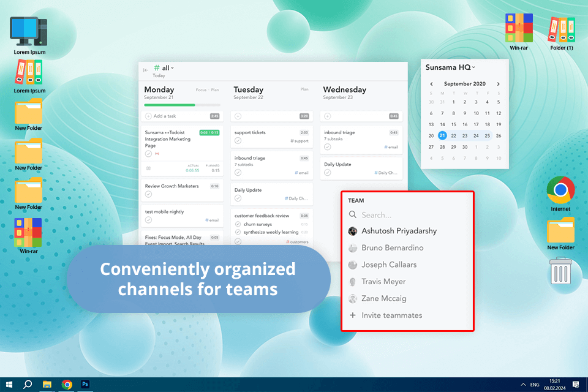Click Joseph Callaars's avatar
This screenshot has height=392, width=588.
pos(353,265)
